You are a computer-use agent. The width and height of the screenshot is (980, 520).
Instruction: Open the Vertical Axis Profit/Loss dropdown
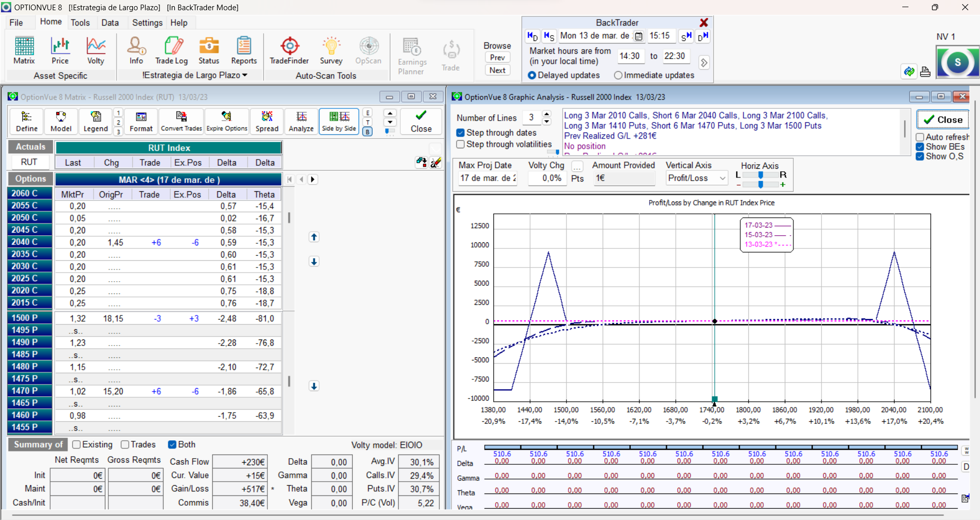point(697,178)
